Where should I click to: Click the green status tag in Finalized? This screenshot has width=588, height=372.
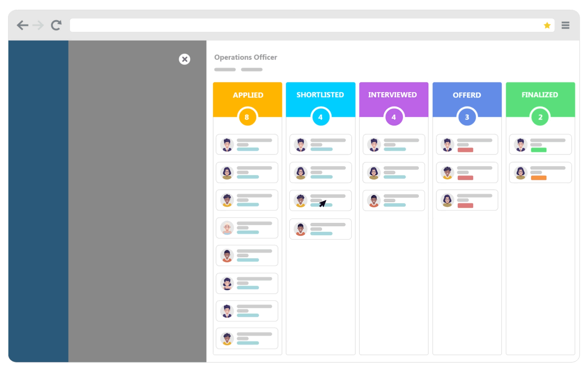click(x=538, y=150)
